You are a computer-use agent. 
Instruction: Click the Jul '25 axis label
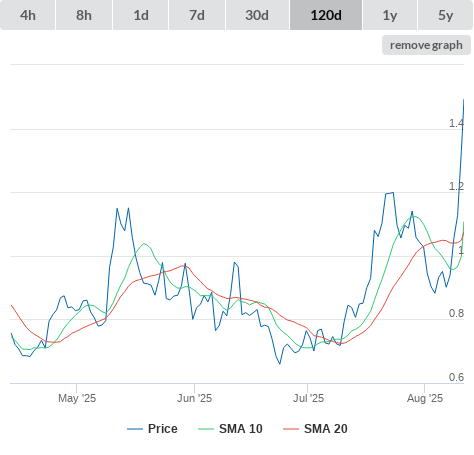click(x=308, y=398)
